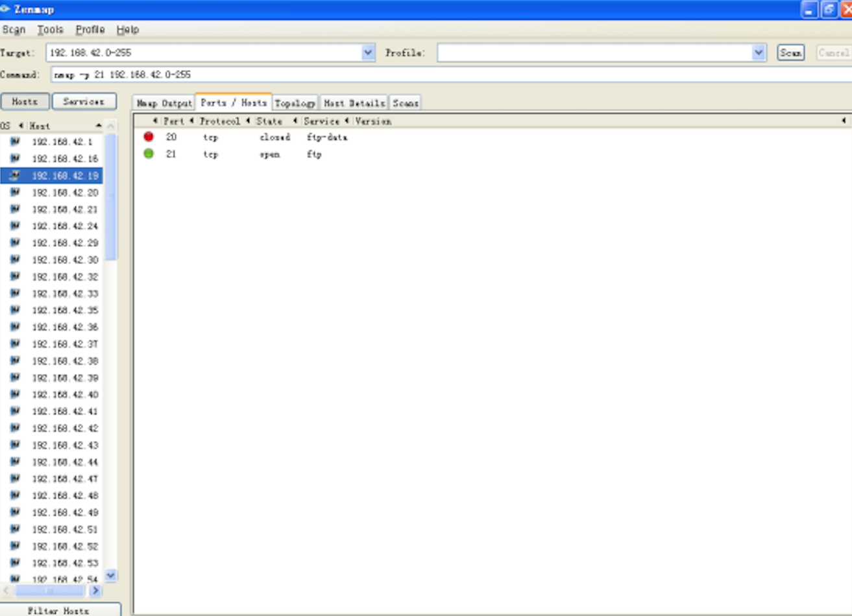This screenshot has height=616, width=852.
Task: Click the Scan button
Action: [x=790, y=53]
